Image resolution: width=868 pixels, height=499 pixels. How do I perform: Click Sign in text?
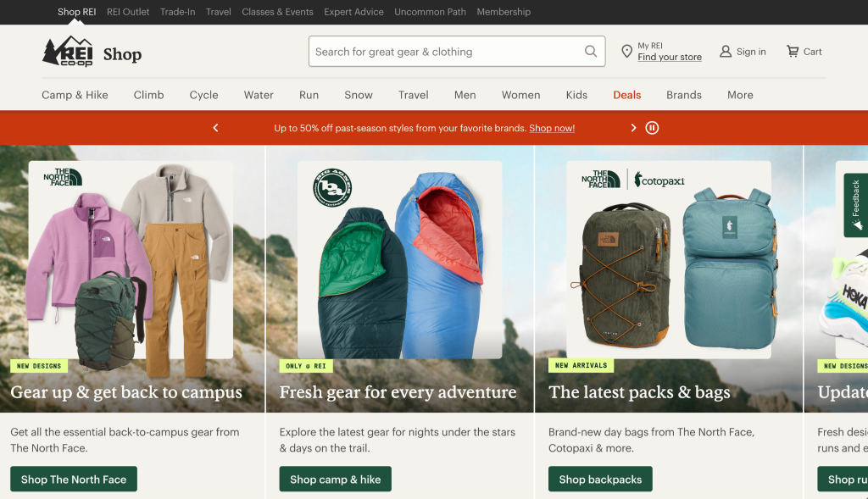(751, 52)
